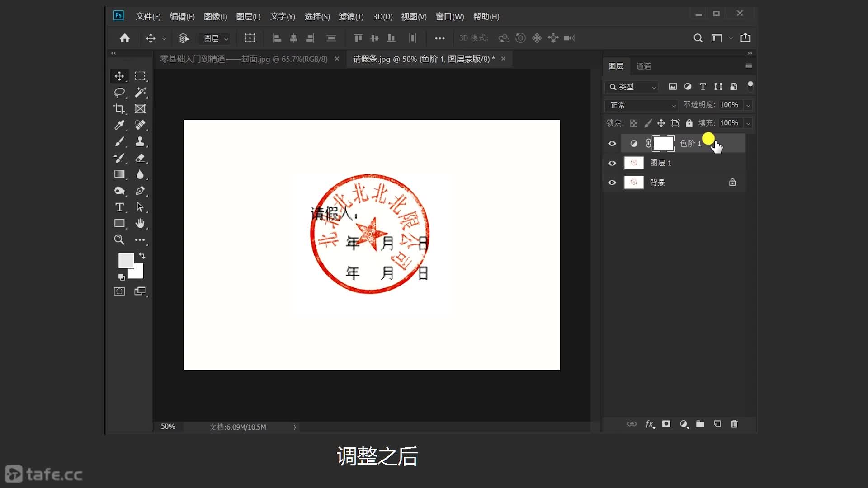The image size is (868, 488).
Task: Toggle the smart object layer filter
Action: click(733, 87)
